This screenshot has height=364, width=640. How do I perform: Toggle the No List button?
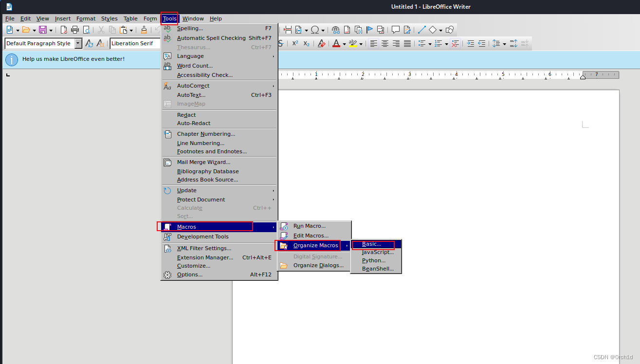(x=455, y=43)
